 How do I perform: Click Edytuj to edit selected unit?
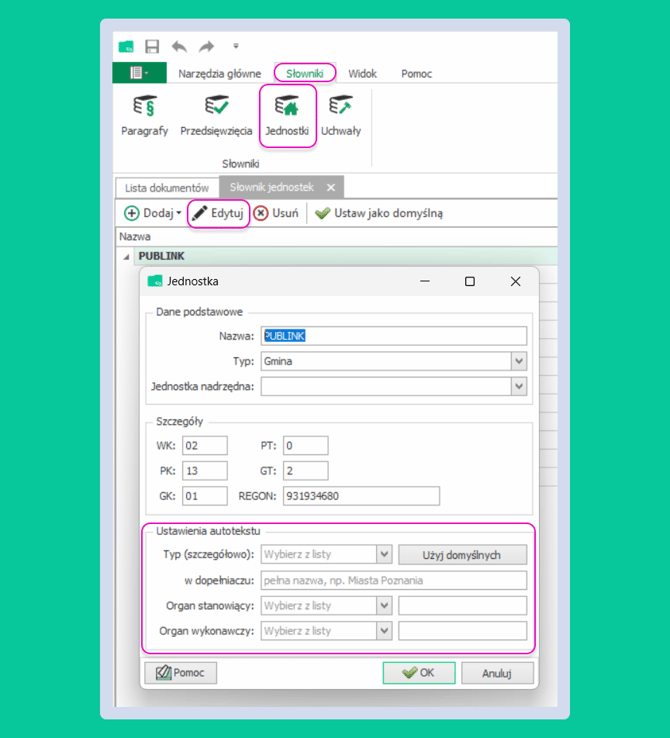[x=218, y=213]
